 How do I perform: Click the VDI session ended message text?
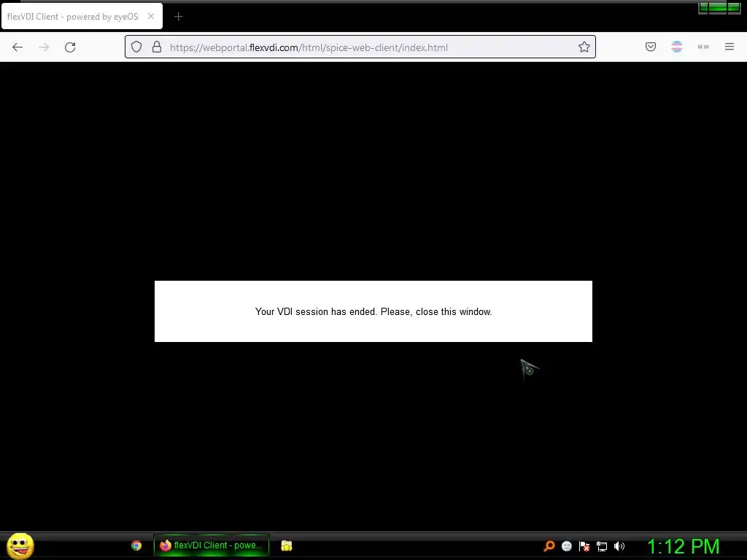[373, 311]
